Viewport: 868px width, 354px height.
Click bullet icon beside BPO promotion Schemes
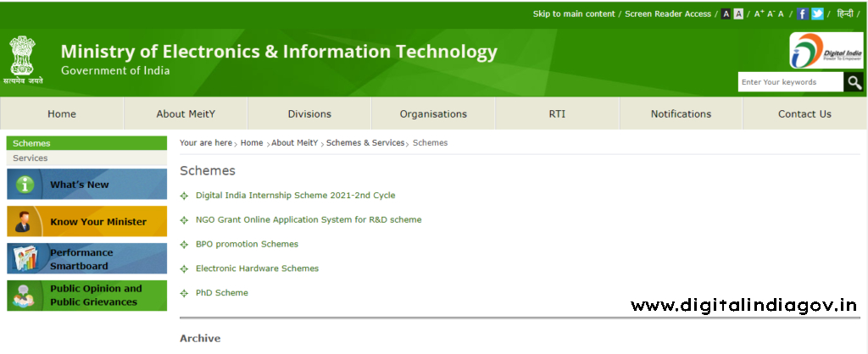184,245
